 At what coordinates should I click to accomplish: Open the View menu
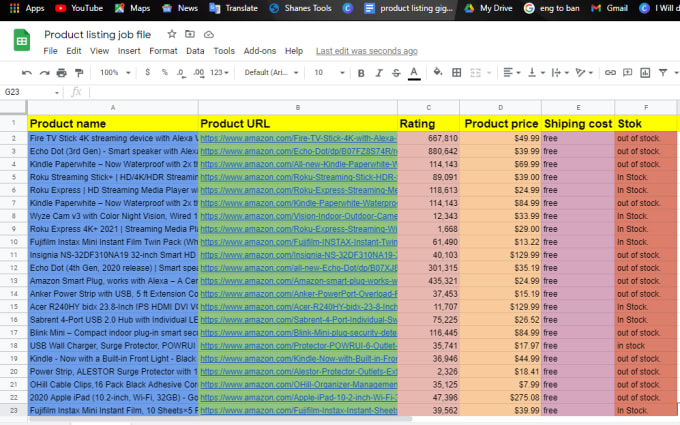coord(99,51)
